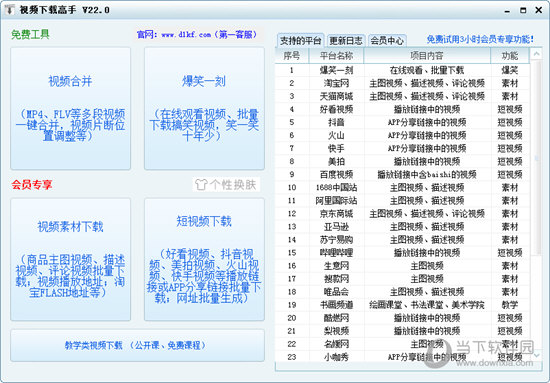Click 播放链接中含baishi的视频 cell
This screenshot has width=550, height=383.
click(x=427, y=174)
